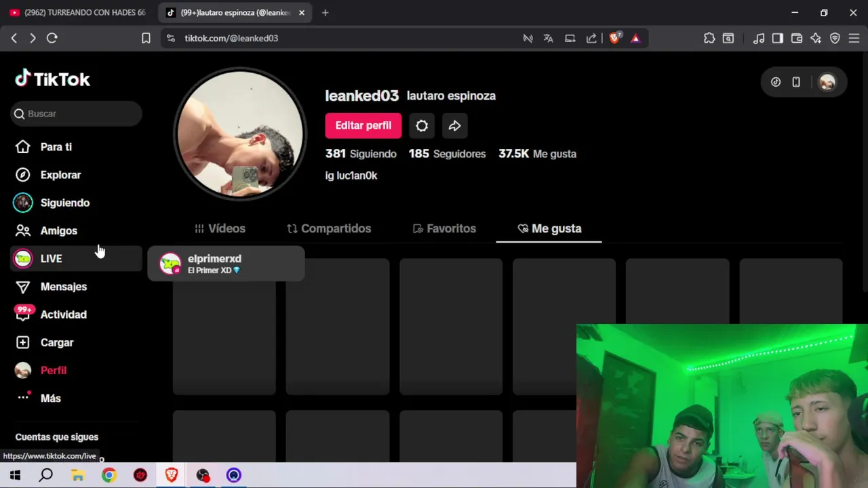This screenshot has width=868, height=488.
Task: Click the share profile arrow icon
Action: click(454, 125)
